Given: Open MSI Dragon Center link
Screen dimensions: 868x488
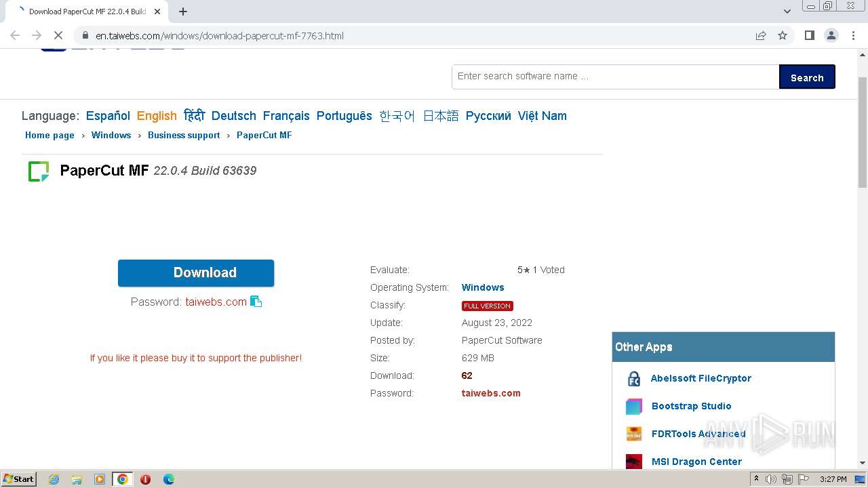Looking at the screenshot, I should (x=696, y=462).
